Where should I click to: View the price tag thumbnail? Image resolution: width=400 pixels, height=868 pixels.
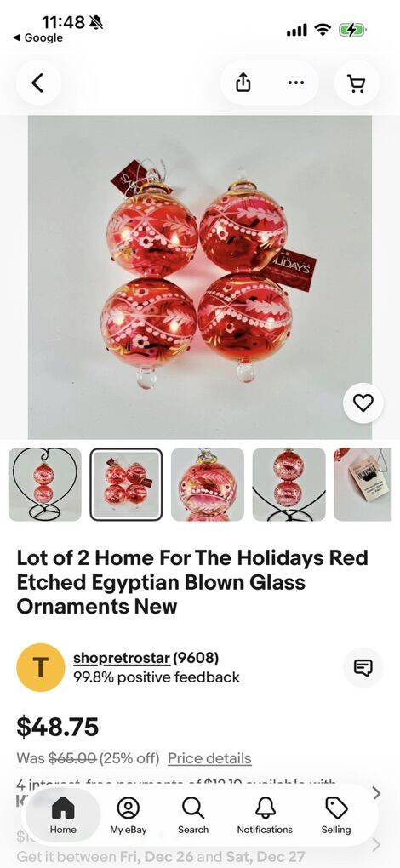coord(363,484)
